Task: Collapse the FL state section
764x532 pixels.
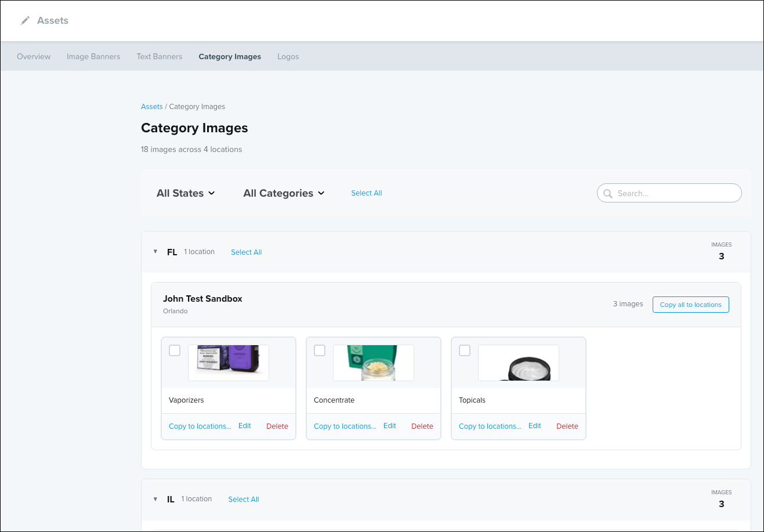Action: pyautogui.click(x=155, y=252)
